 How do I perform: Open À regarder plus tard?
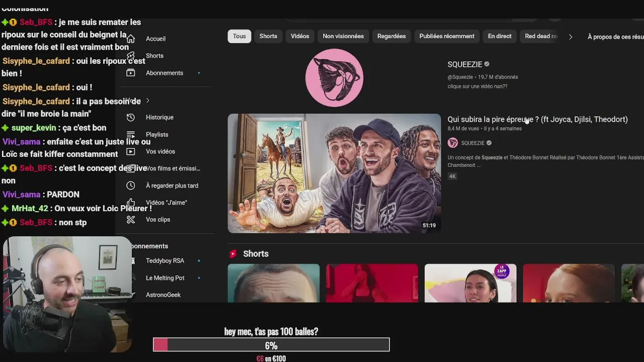click(172, 186)
